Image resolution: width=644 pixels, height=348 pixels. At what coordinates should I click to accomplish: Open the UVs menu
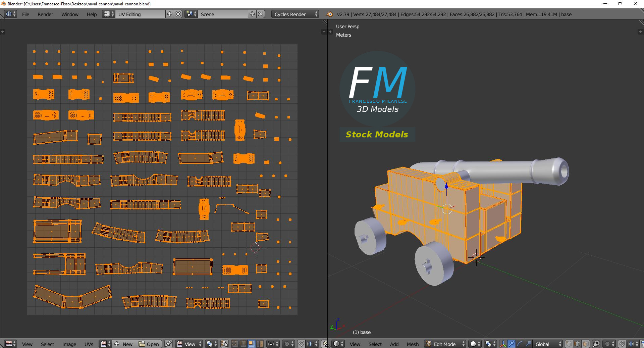(89, 344)
